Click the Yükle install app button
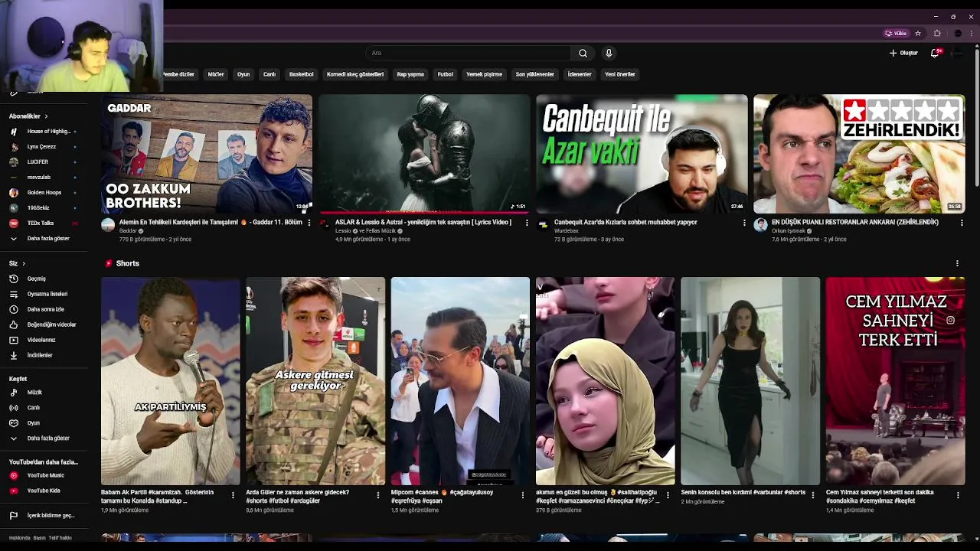This screenshot has width=980, height=551. [896, 33]
